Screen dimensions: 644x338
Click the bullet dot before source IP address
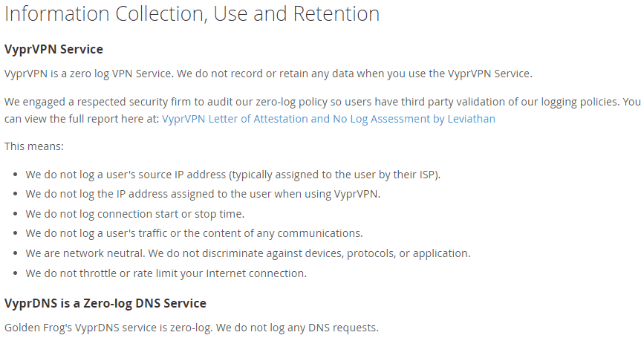pos(15,175)
